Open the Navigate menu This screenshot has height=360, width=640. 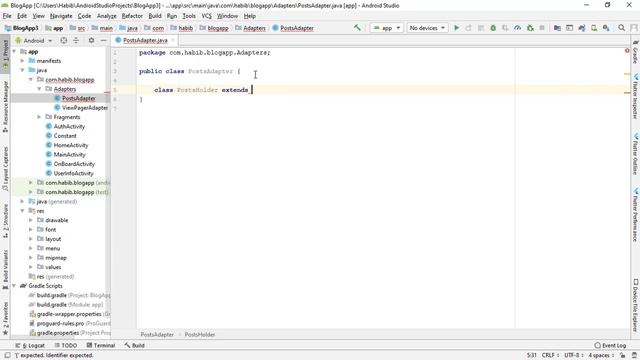pos(61,16)
